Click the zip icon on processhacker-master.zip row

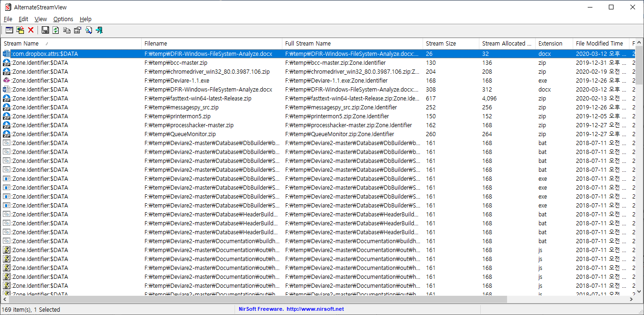click(7, 125)
